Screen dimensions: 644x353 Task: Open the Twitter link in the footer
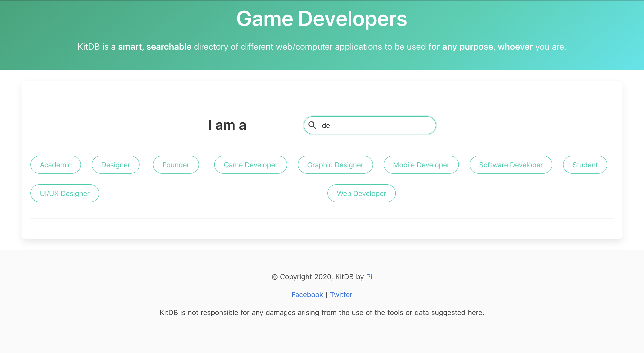click(x=341, y=294)
